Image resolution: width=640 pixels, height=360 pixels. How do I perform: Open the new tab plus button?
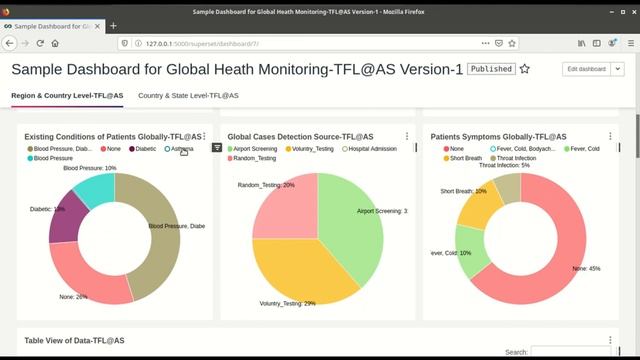113,26
